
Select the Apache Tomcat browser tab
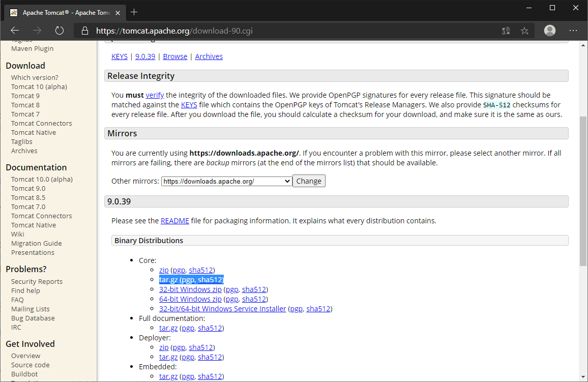pos(65,13)
